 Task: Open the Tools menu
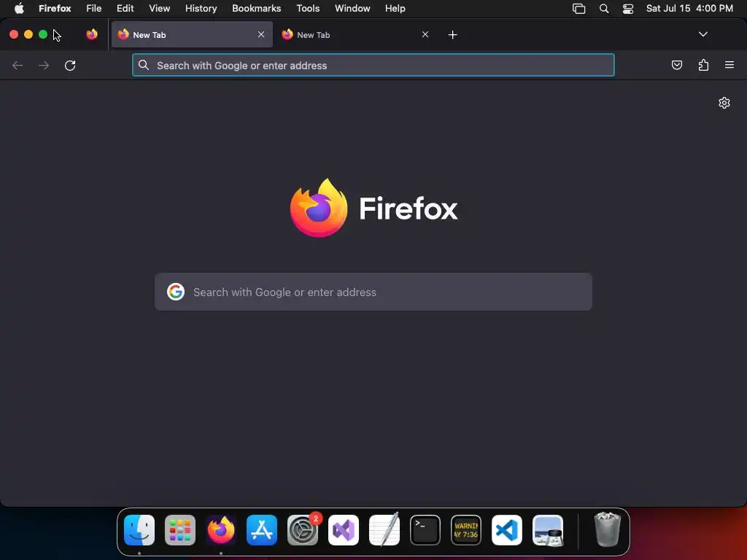(308, 8)
